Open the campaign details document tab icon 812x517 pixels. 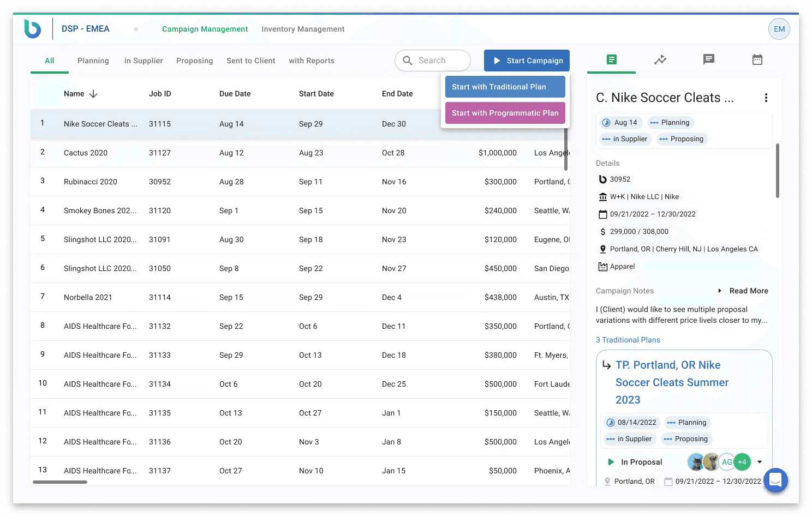pos(612,59)
